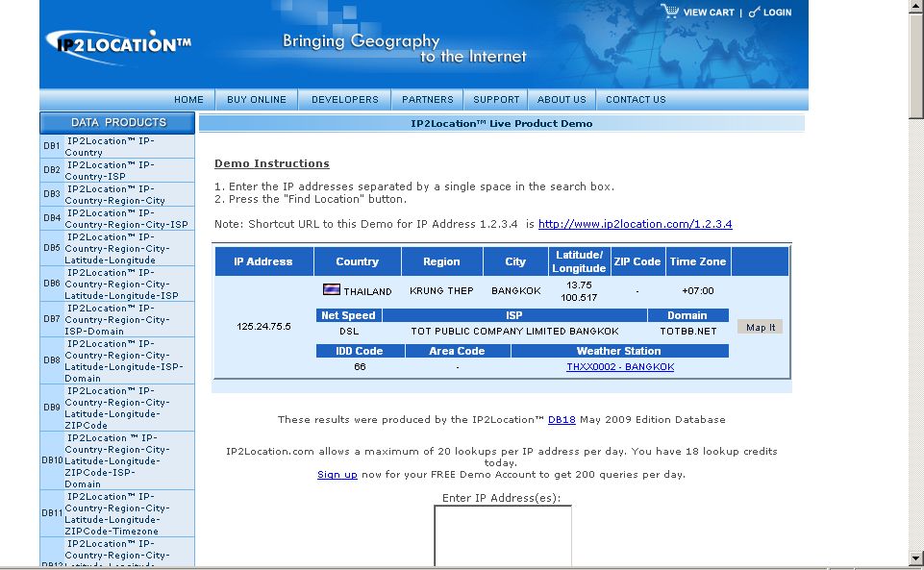The height and width of the screenshot is (570, 924).
Task: Click the BANGKOK city cell
Action: (x=515, y=291)
